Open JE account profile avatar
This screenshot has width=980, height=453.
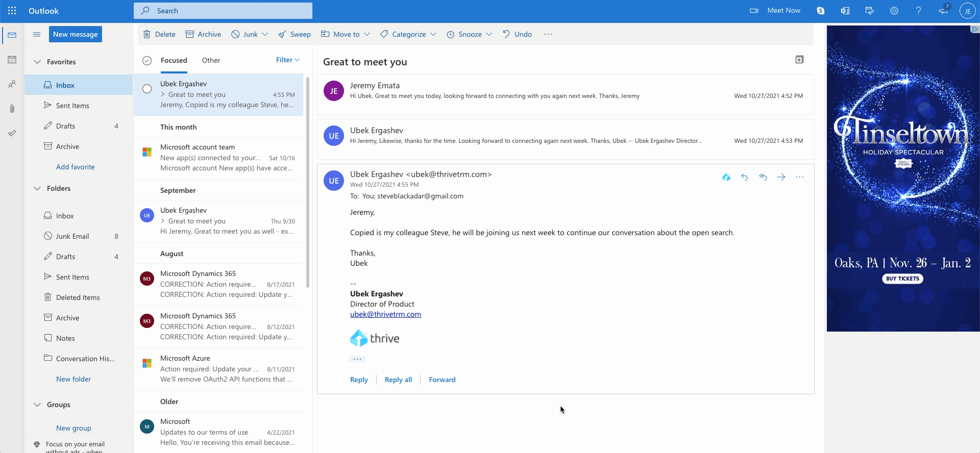click(967, 11)
